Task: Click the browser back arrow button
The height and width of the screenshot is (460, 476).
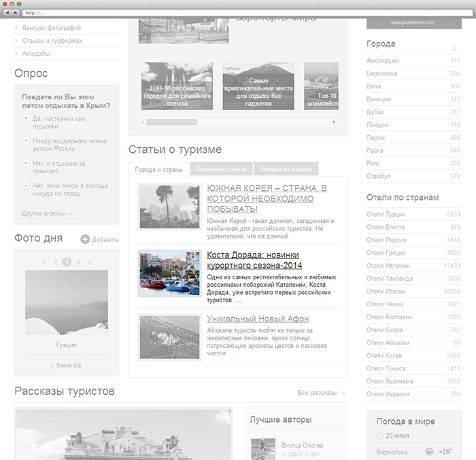Action: pos(7,13)
